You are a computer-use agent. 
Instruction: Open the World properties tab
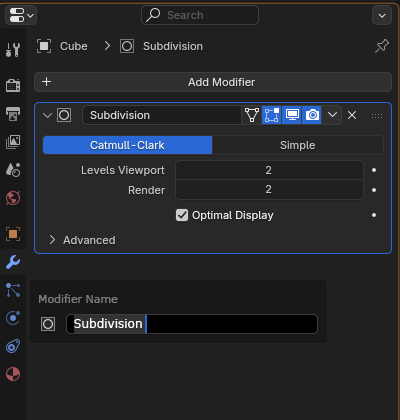coord(13,198)
